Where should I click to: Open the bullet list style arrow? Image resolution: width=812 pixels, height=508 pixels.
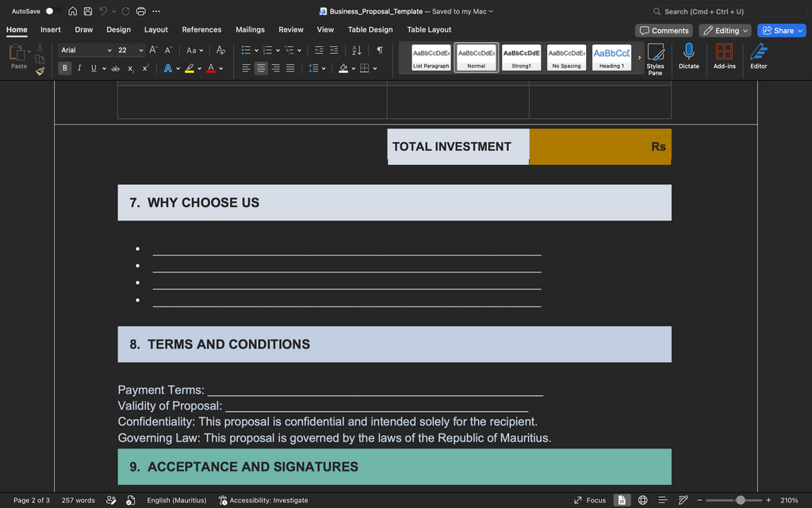click(x=256, y=50)
